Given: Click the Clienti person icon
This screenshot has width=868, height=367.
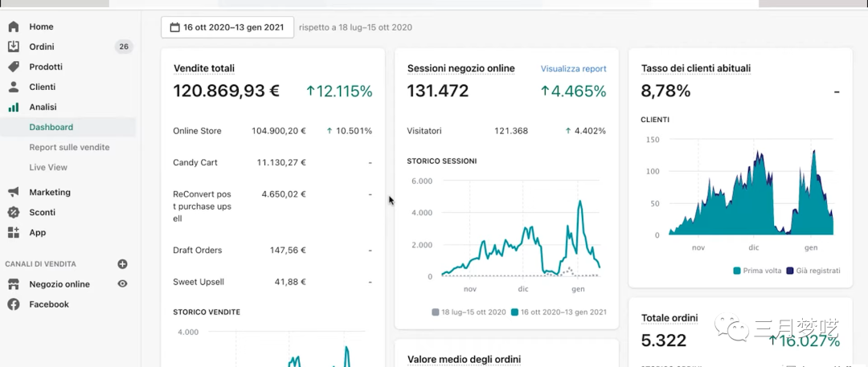Looking at the screenshot, I should tap(14, 87).
